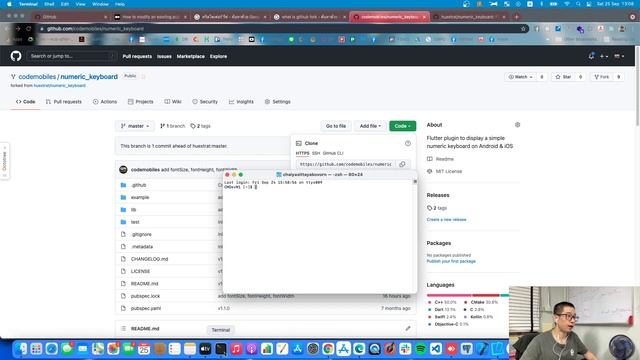The width and height of the screenshot is (640, 360).
Task: Open Spotify from the Dock
Action: coord(420,349)
